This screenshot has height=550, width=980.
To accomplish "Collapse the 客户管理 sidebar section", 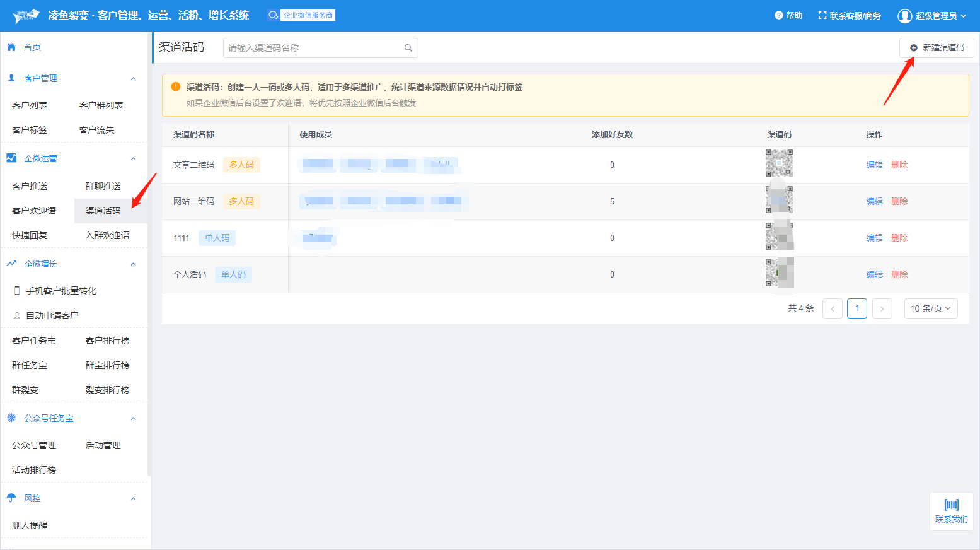I will click(133, 79).
